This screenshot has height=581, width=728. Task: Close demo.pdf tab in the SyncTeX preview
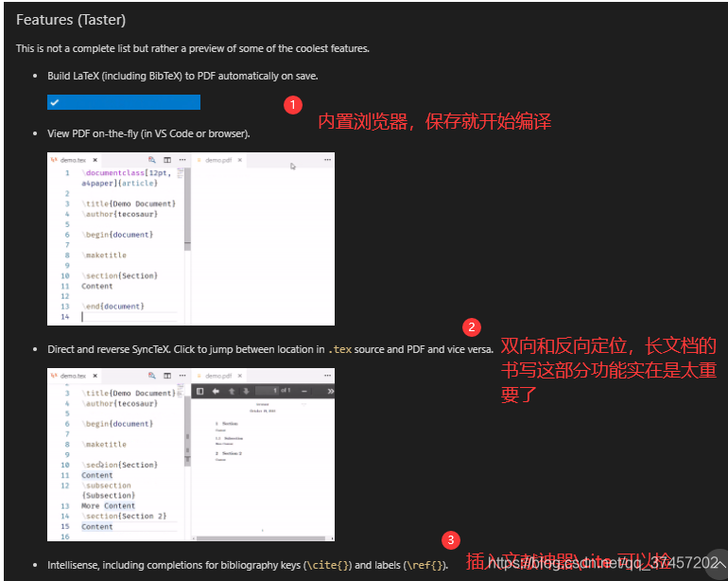point(239,376)
